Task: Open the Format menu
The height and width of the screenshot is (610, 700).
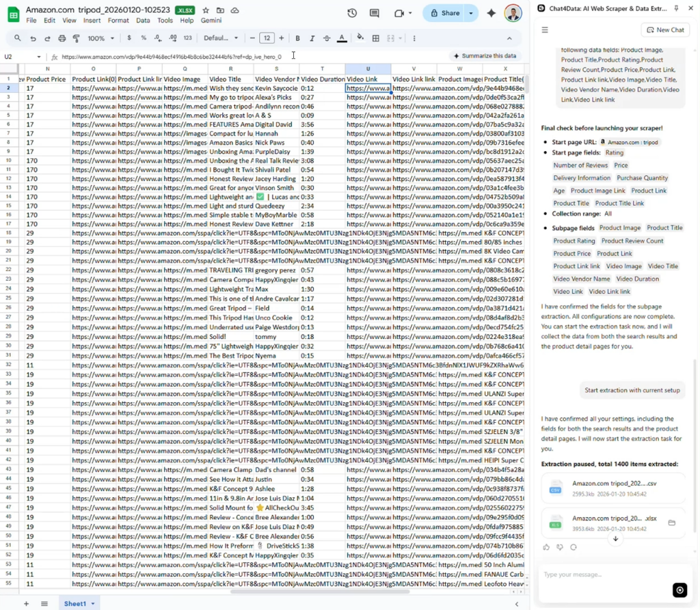Action: pos(118,20)
